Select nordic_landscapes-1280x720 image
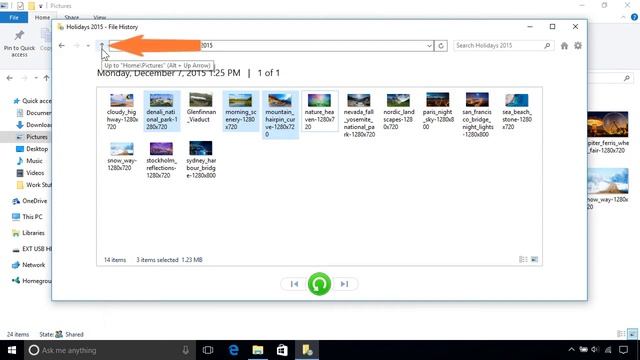640x360 pixels. point(398,111)
